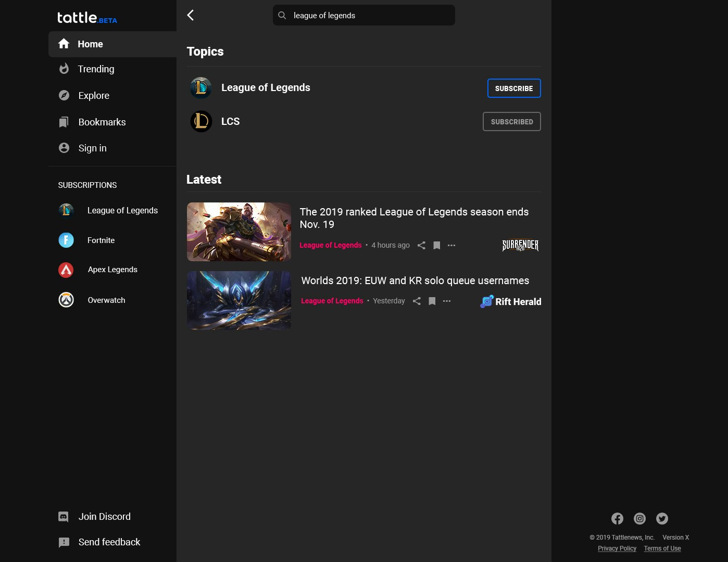Click the Join Discord icon
728x562 pixels.
pos(64,517)
